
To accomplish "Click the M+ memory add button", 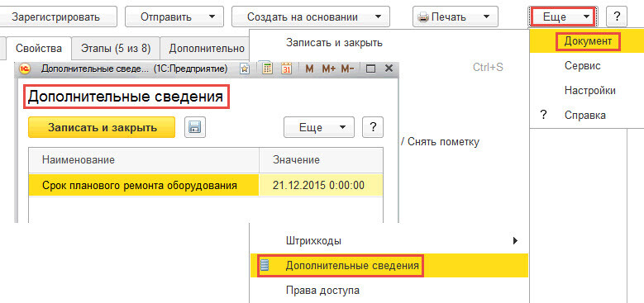I will [329, 69].
